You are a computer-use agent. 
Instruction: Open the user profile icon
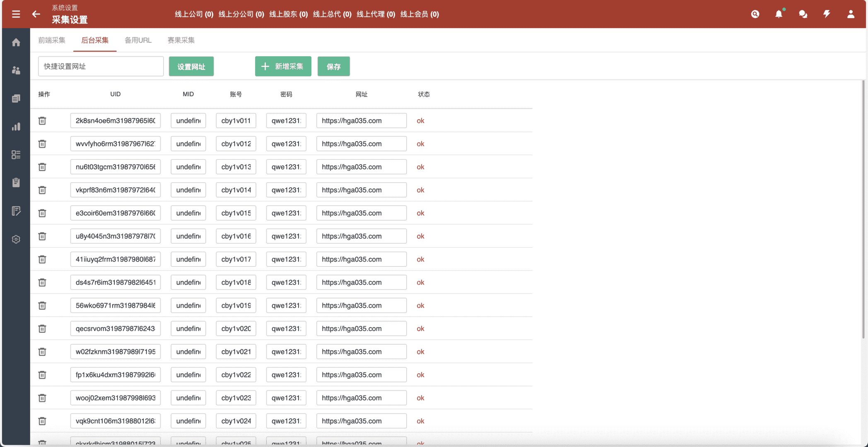click(x=851, y=14)
